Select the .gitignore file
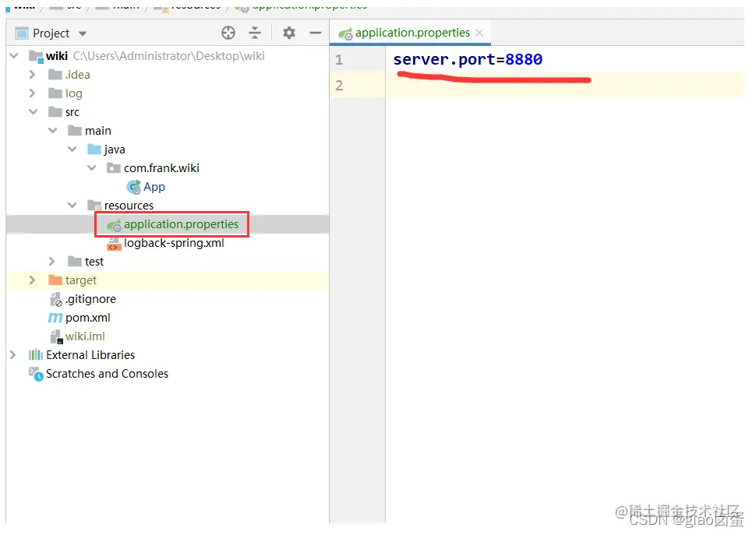 coord(90,299)
